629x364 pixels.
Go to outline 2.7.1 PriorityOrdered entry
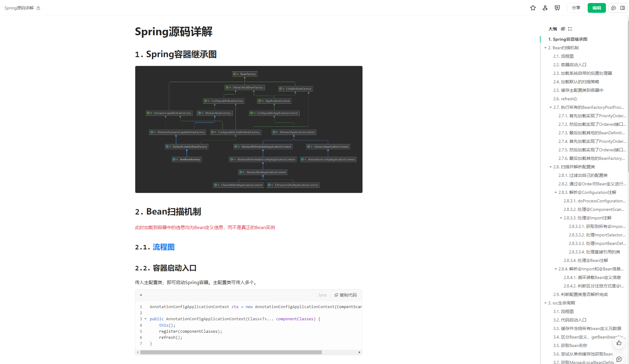coord(592,116)
